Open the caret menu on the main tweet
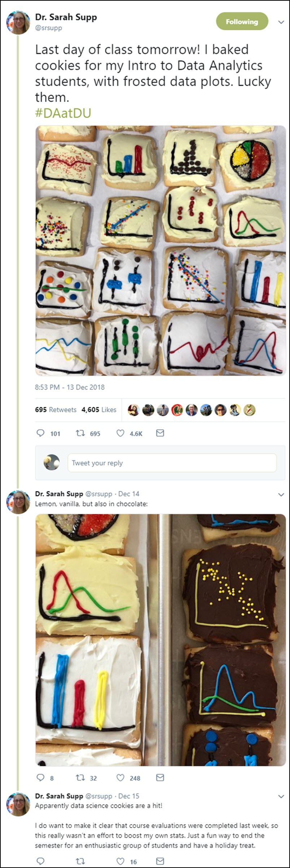The width and height of the screenshot is (290, 868). pos(281,22)
